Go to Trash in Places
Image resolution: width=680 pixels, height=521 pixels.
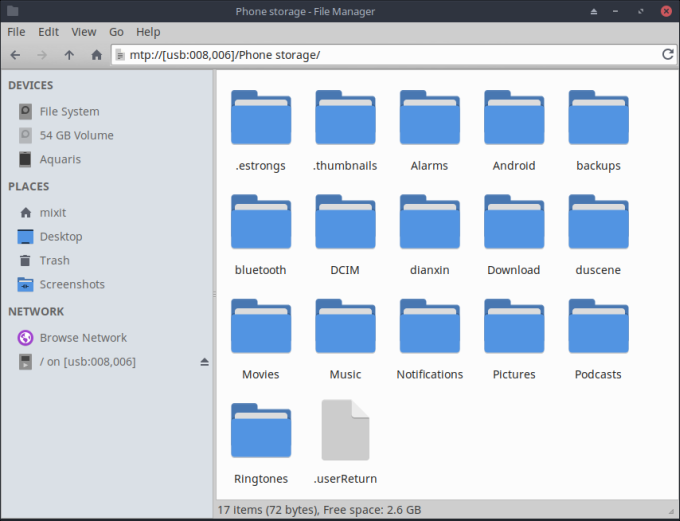coord(54,260)
